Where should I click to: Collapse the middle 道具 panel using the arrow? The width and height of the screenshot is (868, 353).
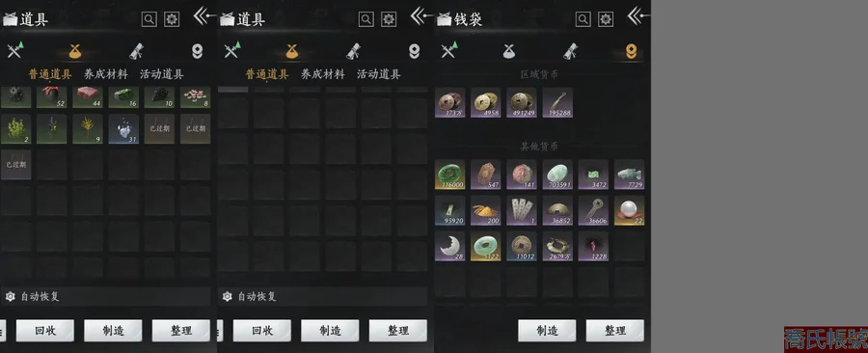click(x=421, y=16)
